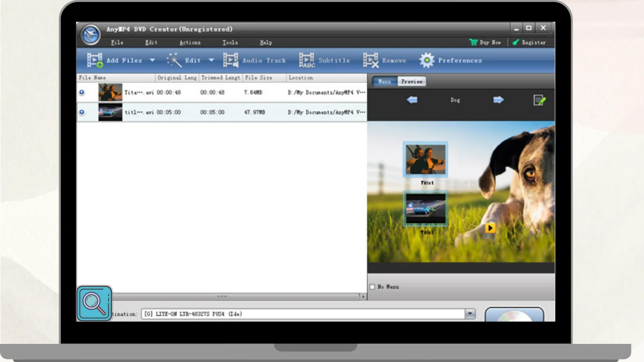This screenshot has height=362, width=644.
Task: Expand the Add Files dropdown arrow
Action: pos(152,60)
